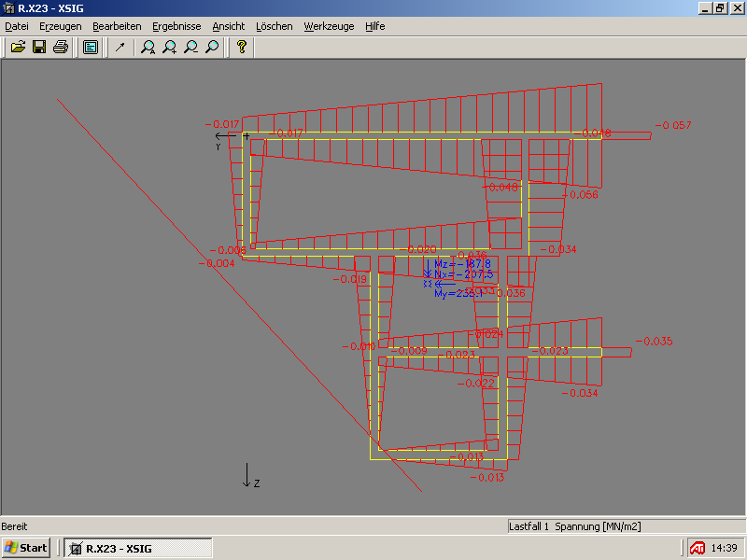The height and width of the screenshot is (560, 747).
Task: Click the zoom out magnifier (−)
Action: point(191,47)
